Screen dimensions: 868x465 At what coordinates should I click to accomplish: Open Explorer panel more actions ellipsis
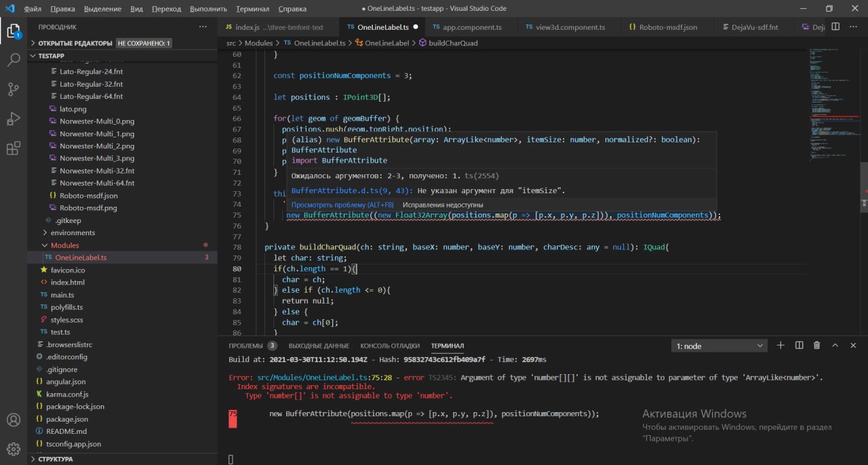pos(203,26)
